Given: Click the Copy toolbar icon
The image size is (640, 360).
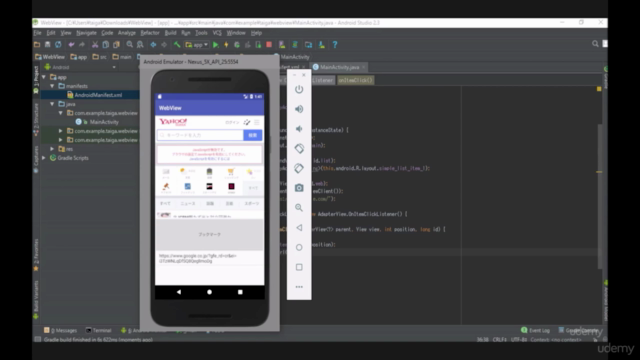Looking at the screenshot, I should [106, 44].
